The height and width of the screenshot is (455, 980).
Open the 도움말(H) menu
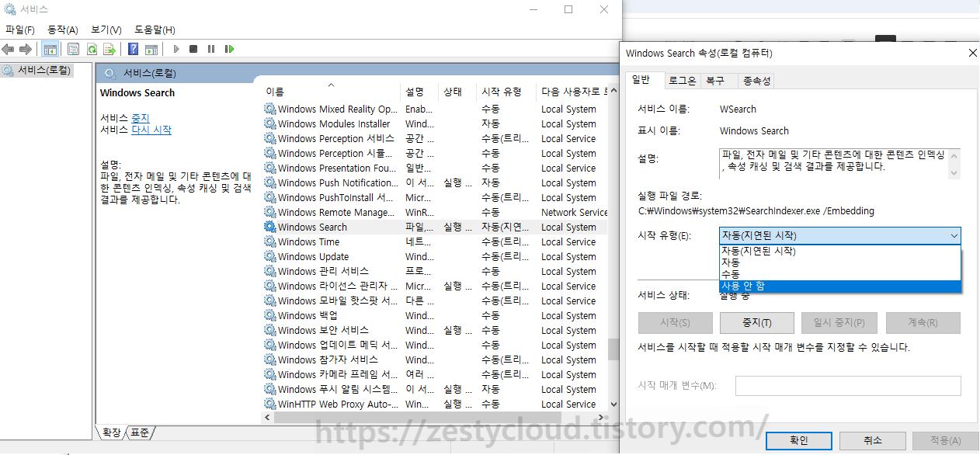click(x=155, y=30)
